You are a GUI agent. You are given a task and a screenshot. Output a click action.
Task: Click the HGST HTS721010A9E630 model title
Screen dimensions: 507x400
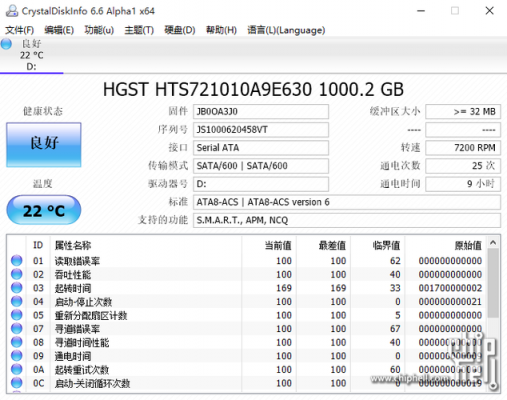point(253,89)
